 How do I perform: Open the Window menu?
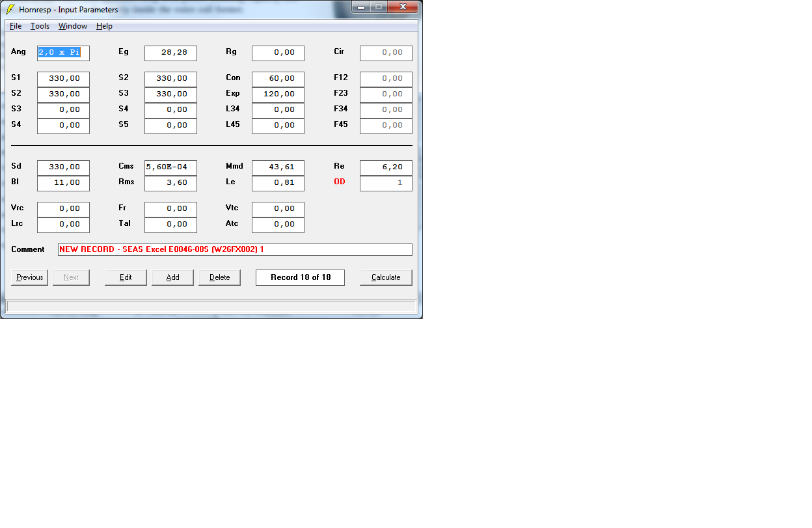[x=73, y=26]
